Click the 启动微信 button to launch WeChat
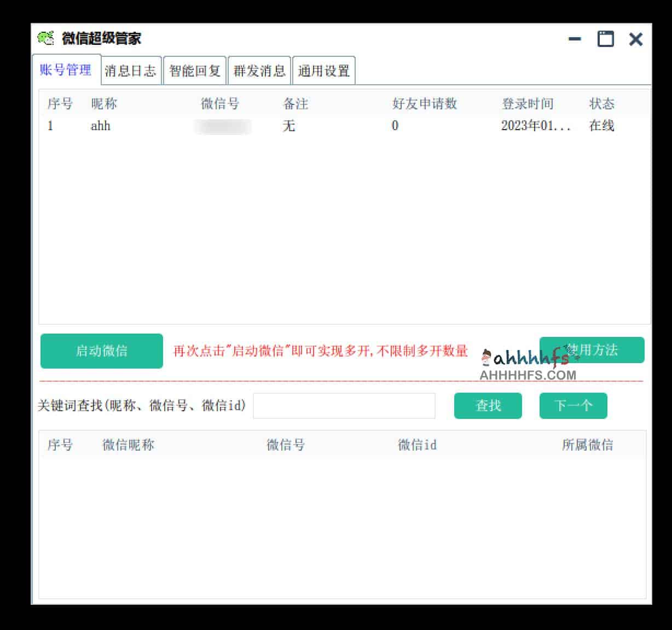The height and width of the screenshot is (630, 672). click(101, 351)
